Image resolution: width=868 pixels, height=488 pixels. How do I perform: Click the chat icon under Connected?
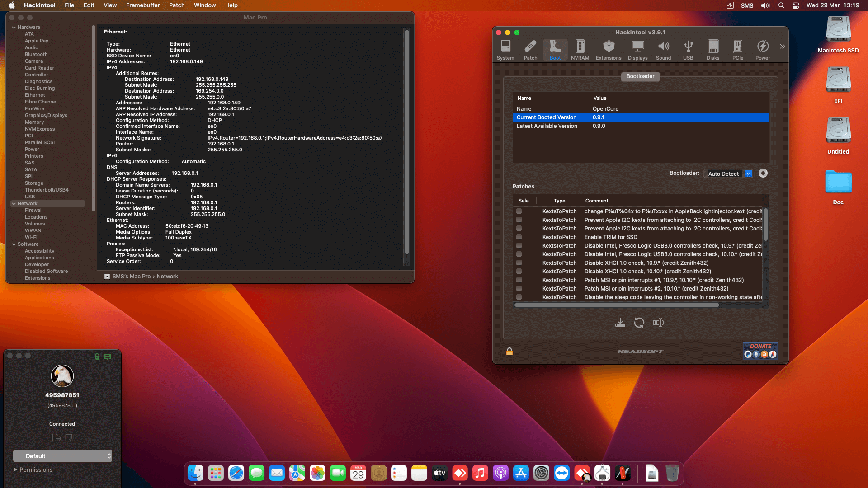tap(69, 437)
